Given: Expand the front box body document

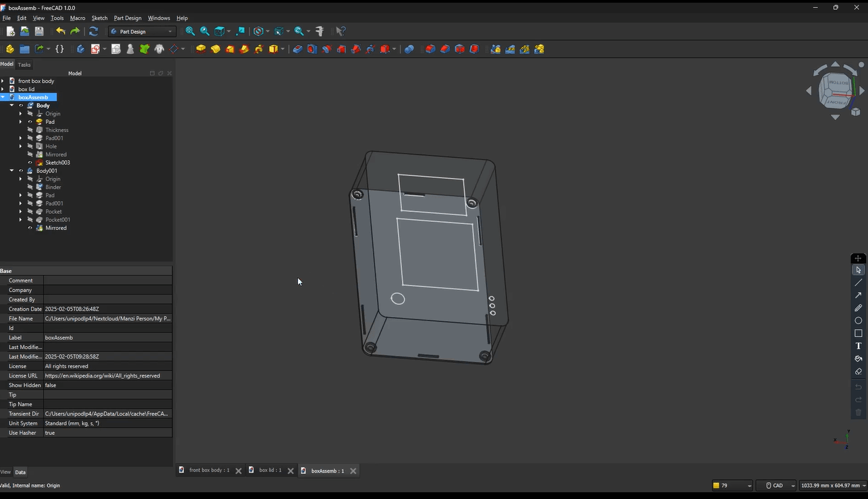Looking at the screenshot, I should pos(3,81).
